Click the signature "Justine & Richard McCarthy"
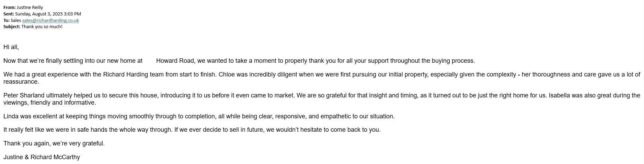The width and height of the screenshot is (644, 164). coord(42,157)
